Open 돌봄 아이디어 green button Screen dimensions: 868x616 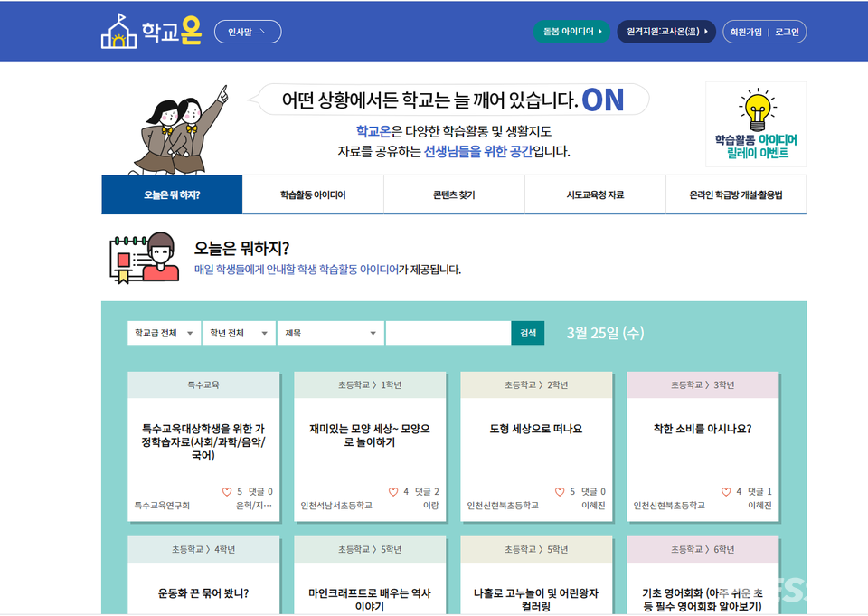[x=571, y=32]
